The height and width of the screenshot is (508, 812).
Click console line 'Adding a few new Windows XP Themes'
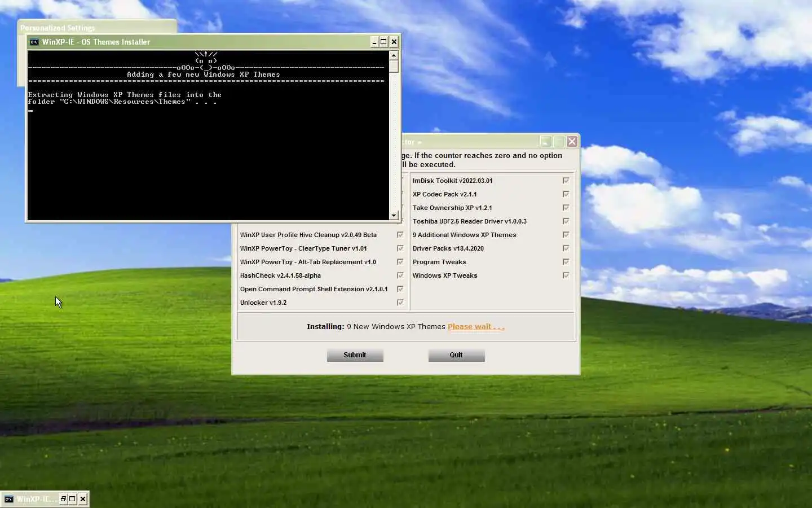coord(203,75)
